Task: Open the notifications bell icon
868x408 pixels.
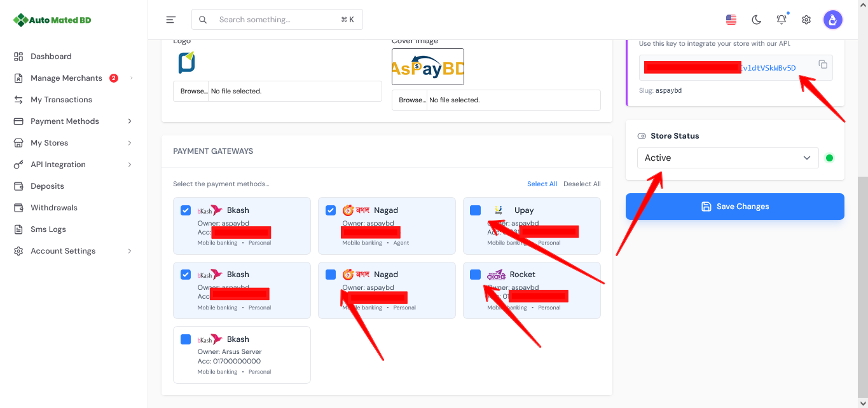Action: (x=782, y=20)
